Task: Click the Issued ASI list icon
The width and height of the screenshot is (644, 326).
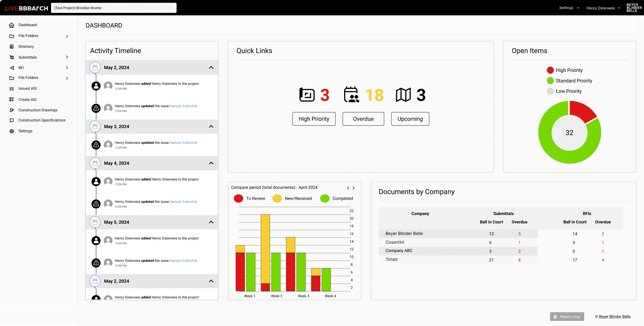Action: pyautogui.click(x=12, y=89)
